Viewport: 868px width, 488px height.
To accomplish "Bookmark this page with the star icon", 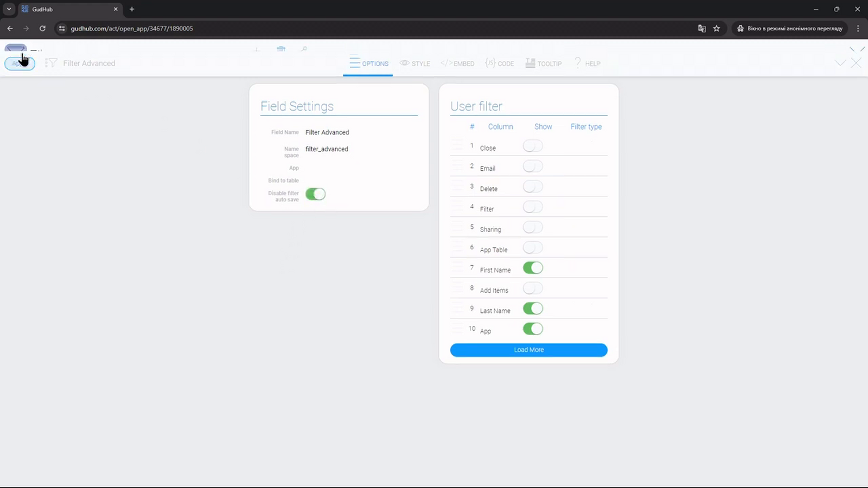I will 717,28.
